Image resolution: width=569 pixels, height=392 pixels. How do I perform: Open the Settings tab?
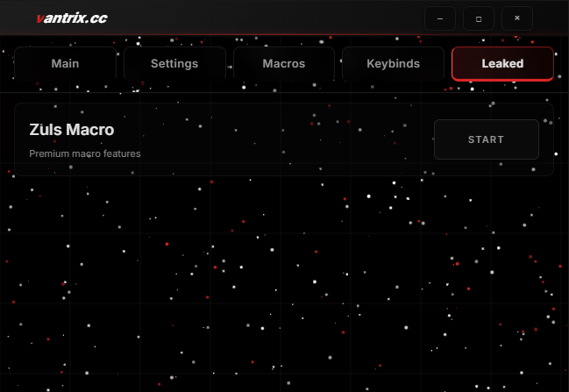[174, 63]
